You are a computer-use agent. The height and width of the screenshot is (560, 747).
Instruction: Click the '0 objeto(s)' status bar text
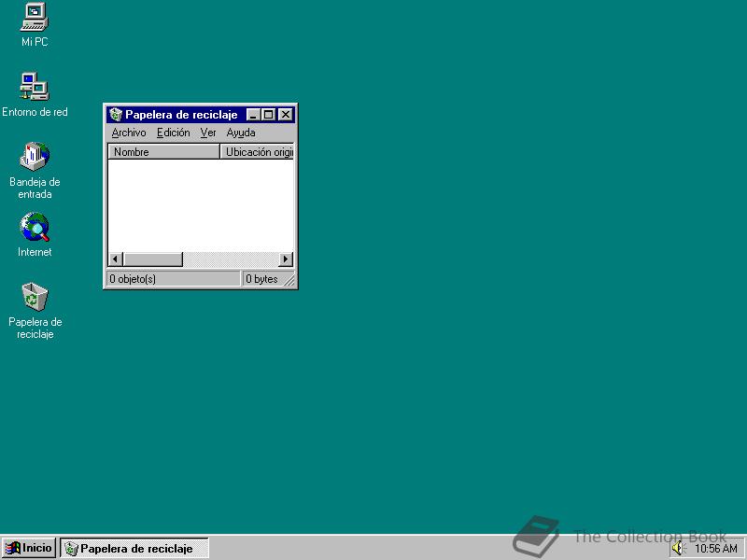pos(133,279)
